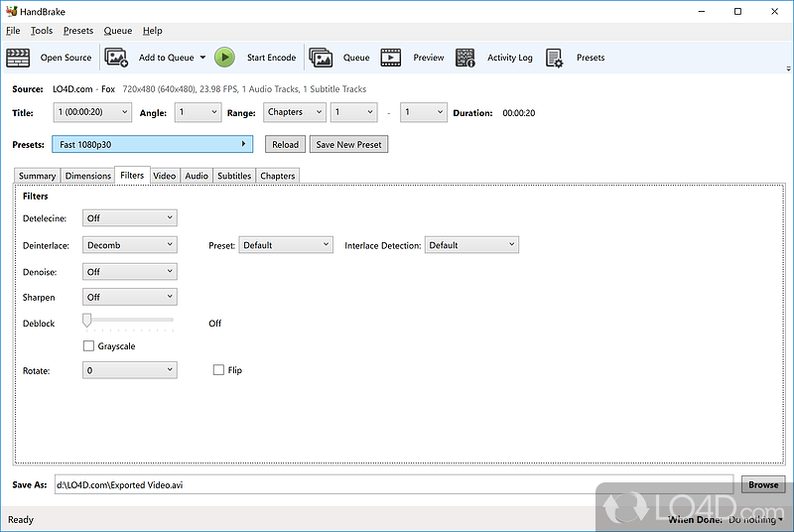Open the Denoise dropdown
Image resolution: width=794 pixels, height=532 pixels.
[x=130, y=272]
